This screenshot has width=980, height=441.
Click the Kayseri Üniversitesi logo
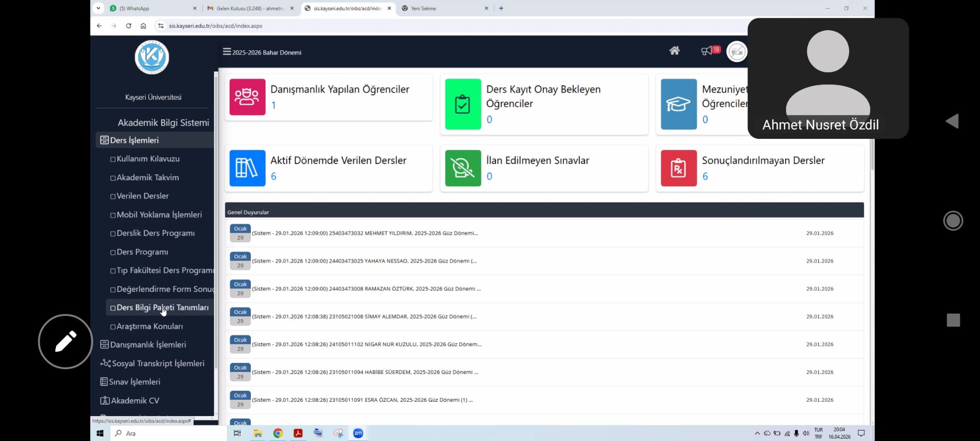coord(152,57)
